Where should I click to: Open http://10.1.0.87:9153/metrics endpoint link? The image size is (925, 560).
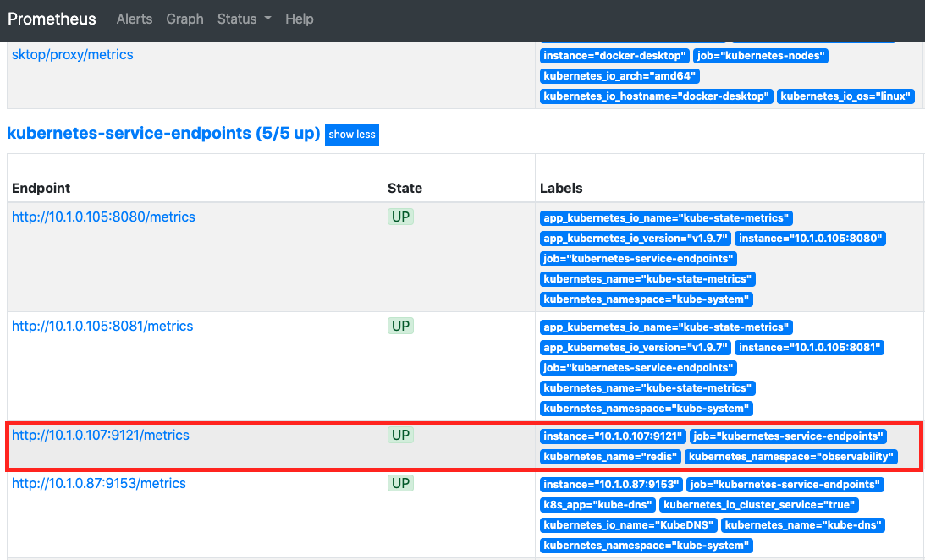(98, 483)
